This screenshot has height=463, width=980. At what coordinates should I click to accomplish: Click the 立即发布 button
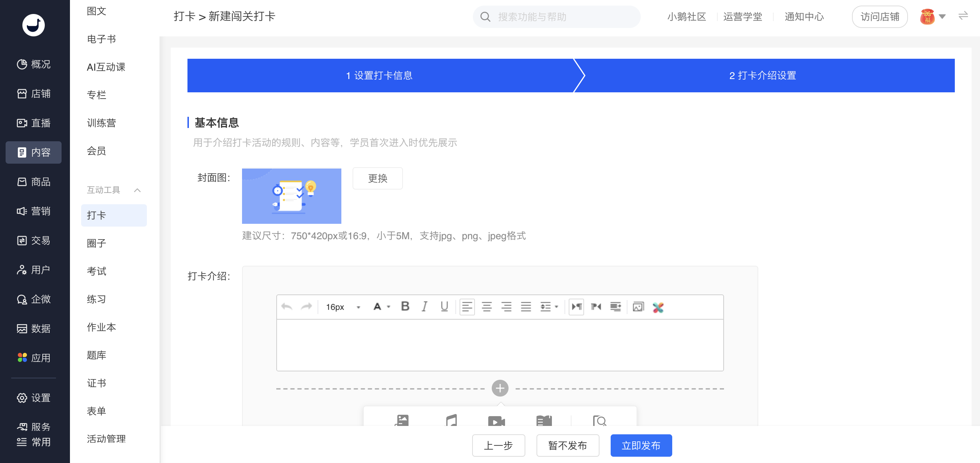(641, 446)
